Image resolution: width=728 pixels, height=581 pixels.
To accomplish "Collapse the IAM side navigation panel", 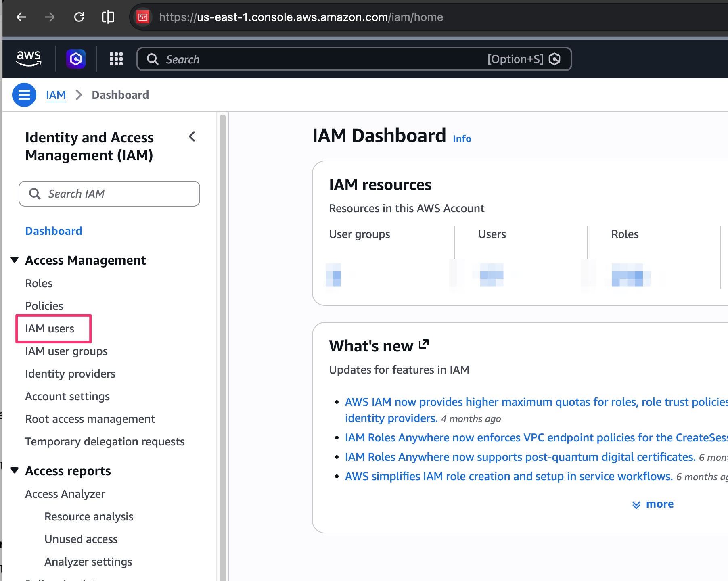I will click(x=192, y=136).
